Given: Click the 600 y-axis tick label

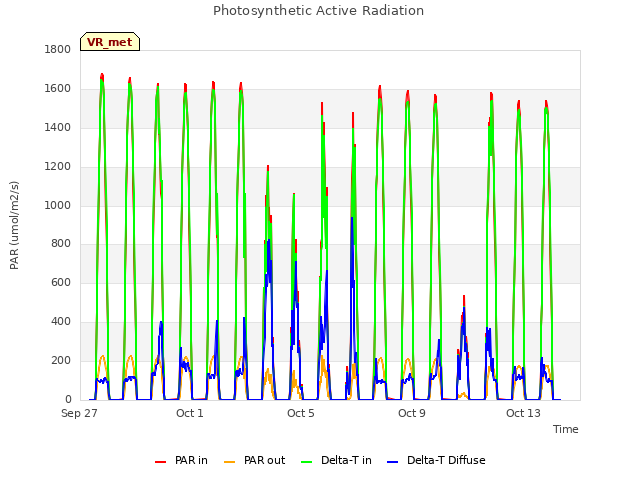Looking at the screenshot, I should click(61, 283).
